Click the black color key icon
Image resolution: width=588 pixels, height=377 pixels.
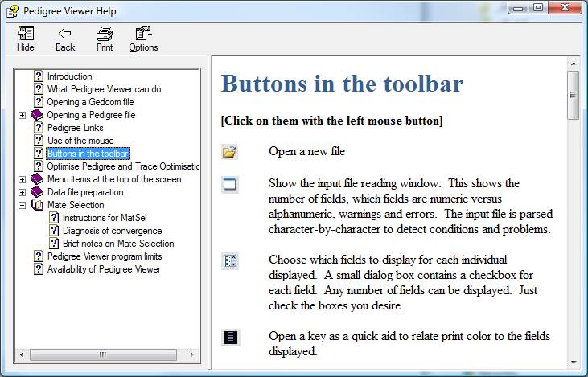coord(230,338)
